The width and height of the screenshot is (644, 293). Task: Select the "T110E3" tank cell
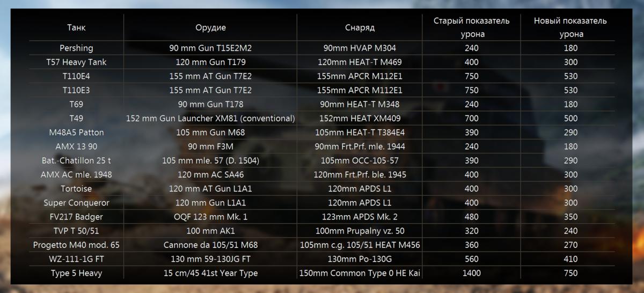click(x=76, y=90)
